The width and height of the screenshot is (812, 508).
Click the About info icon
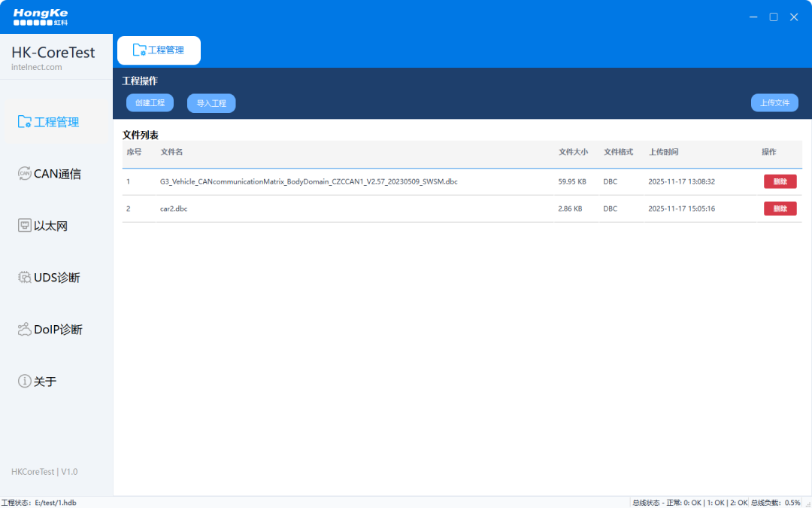[x=24, y=381]
